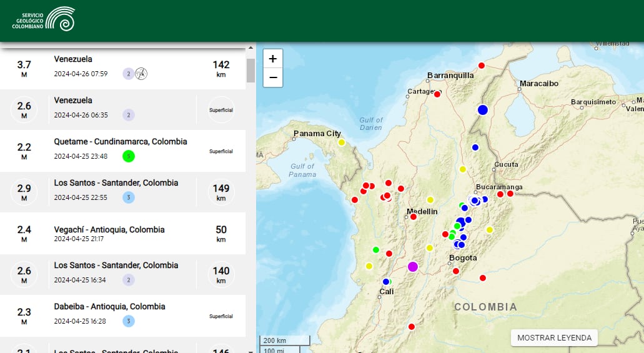Image resolution: width=644 pixels, height=353 pixels.
Task: Click the 142 km depth value
Action: click(x=221, y=69)
